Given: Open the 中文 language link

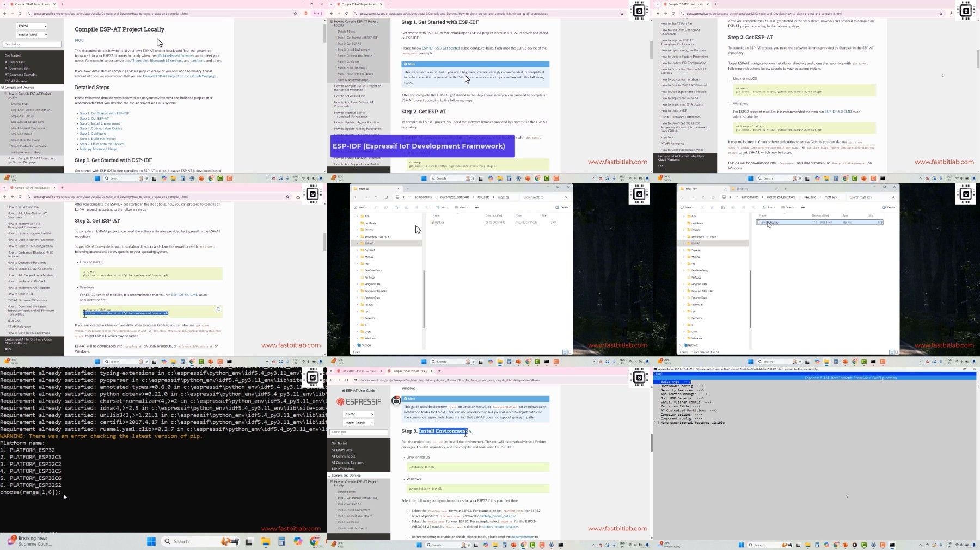Looking at the screenshot, I should point(79,40).
